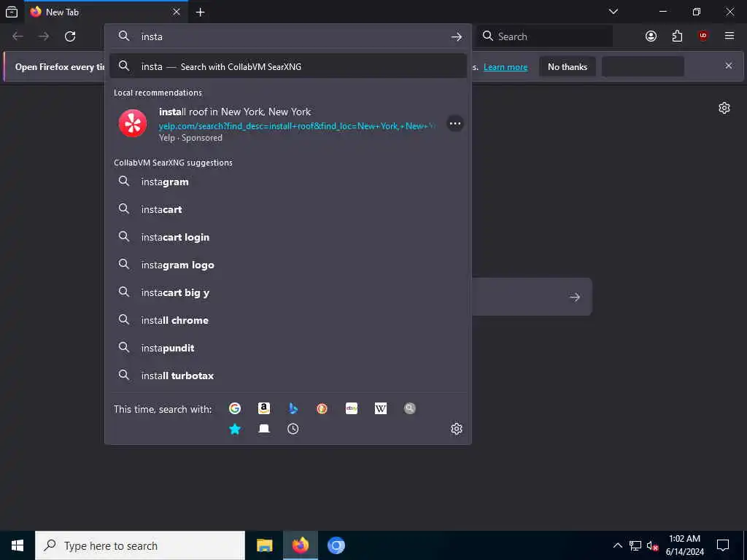Image resolution: width=747 pixels, height=560 pixels.
Task: Personalize New Tab with the gear icon
Action: point(724,108)
